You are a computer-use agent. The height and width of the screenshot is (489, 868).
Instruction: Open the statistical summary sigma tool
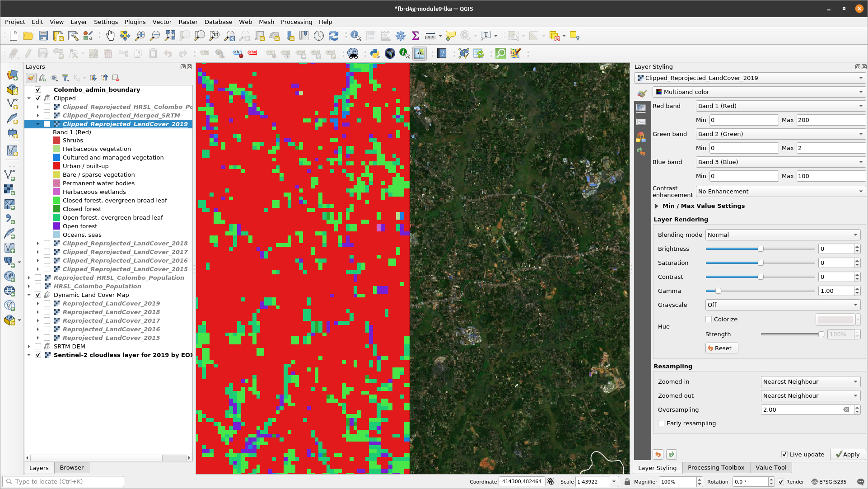point(415,36)
